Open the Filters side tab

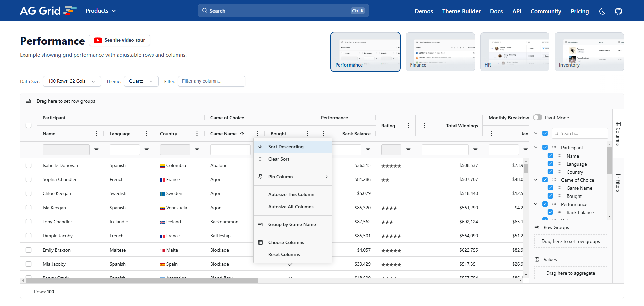618,183
